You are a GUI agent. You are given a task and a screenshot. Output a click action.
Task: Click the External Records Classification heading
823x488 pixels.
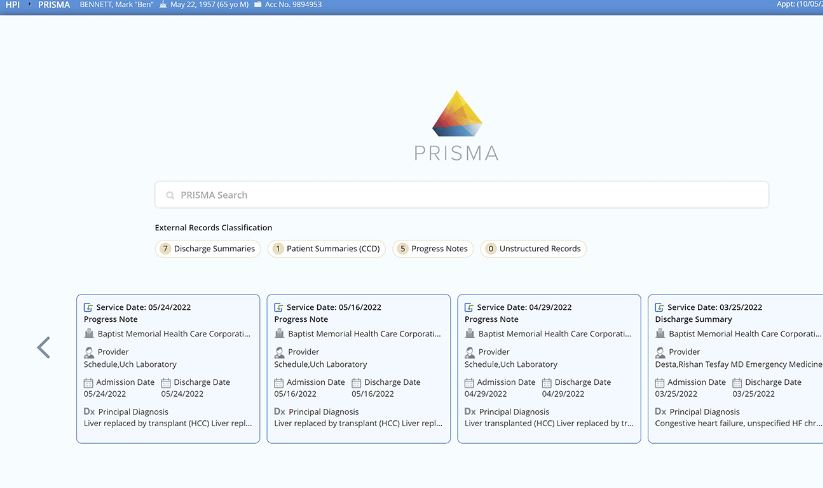(214, 228)
